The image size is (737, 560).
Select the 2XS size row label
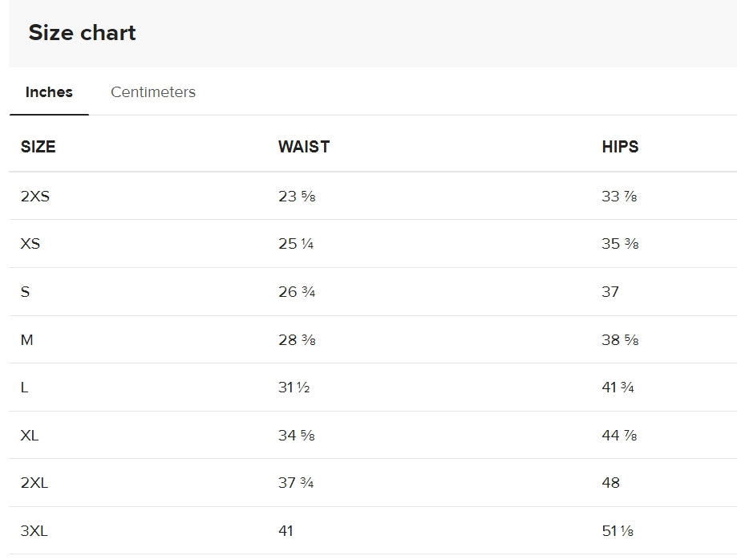34,196
